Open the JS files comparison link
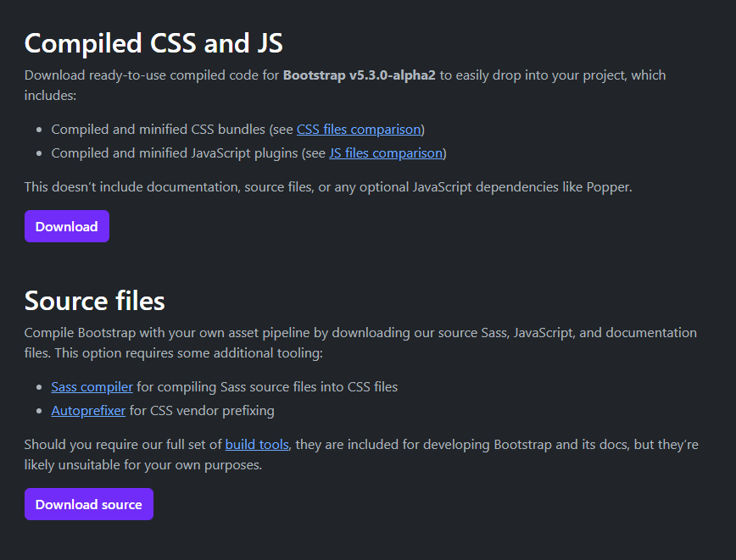The height and width of the screenshot is (560, 736). [386, 153]
